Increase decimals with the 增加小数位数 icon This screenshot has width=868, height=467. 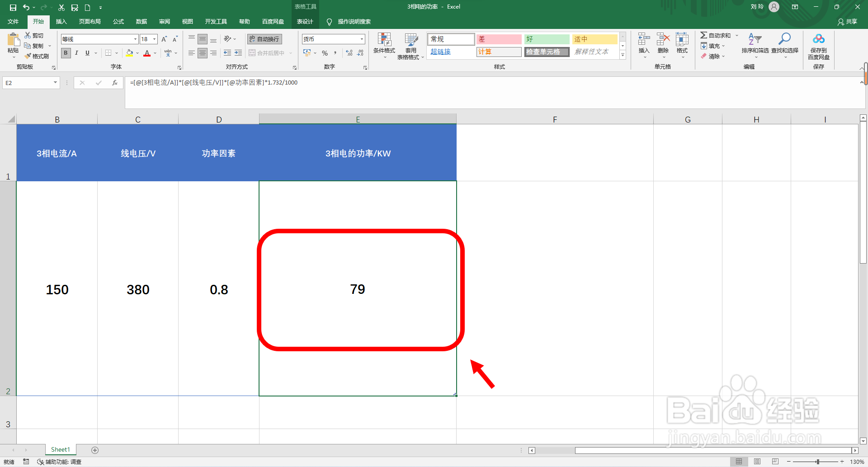tap(349, 53)
